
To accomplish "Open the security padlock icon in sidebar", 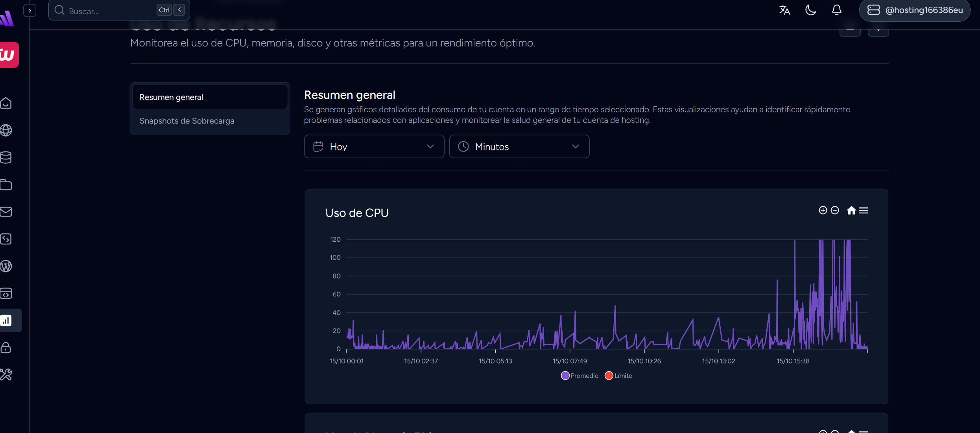I will (6, 348).
